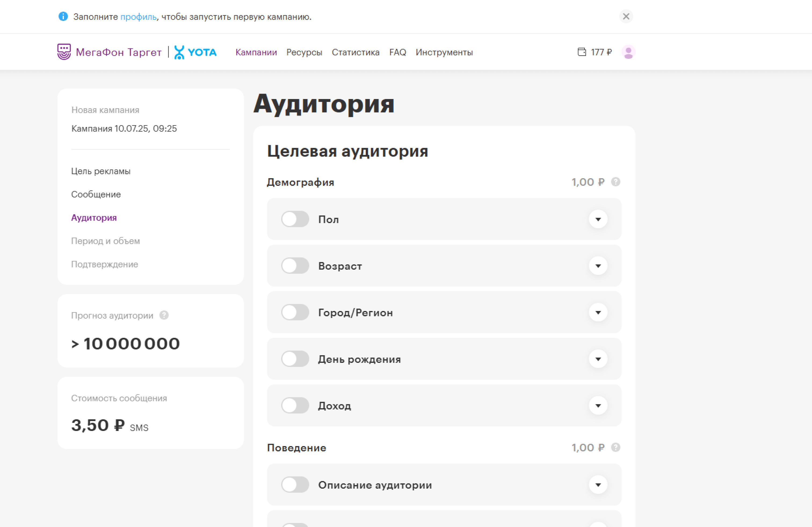The height and width of the screenshot is (527, 812).
Task: Click the wallet balance icon showing 177 ₽
Action: click(582, 52)
